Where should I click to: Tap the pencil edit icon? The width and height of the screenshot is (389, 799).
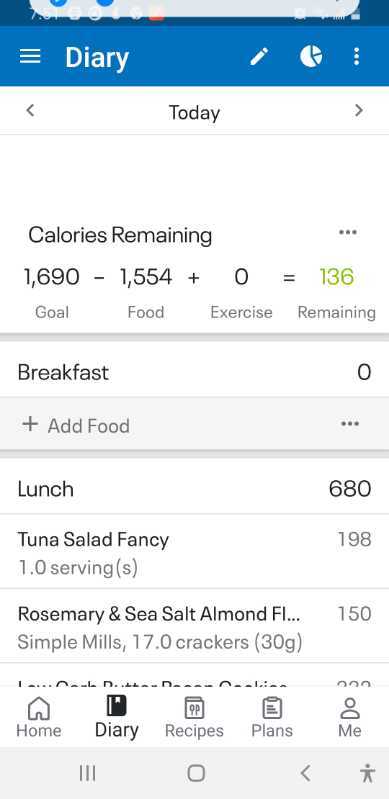(x=259, y=56)
